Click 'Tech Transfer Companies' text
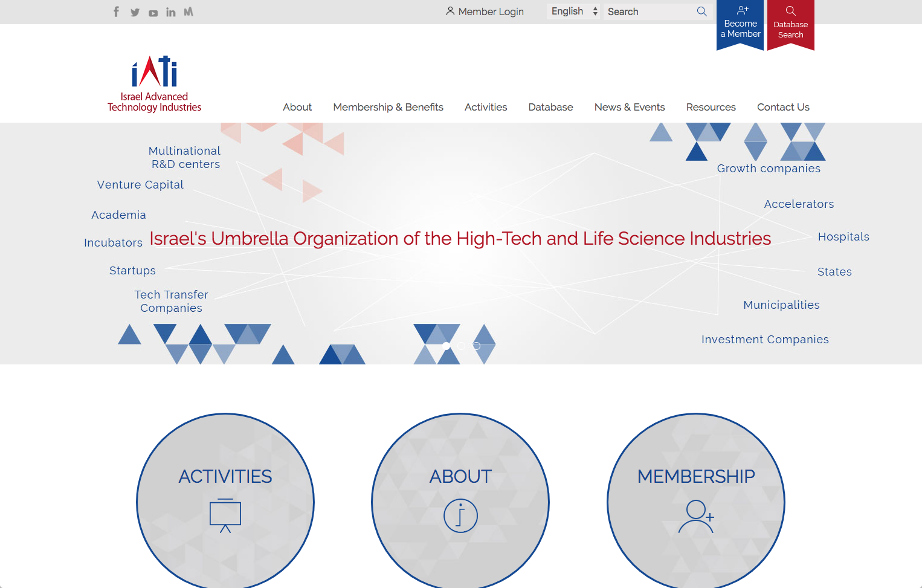 (x=172, y=301)
